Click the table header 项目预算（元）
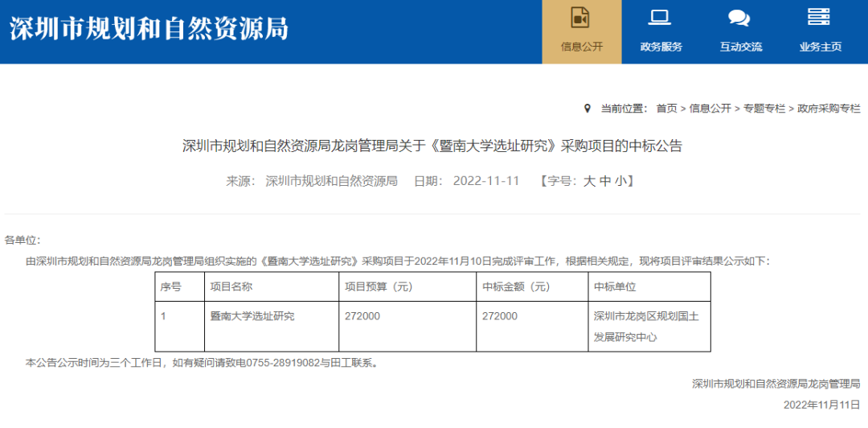This screenshot has height=428, width=868. tap(379, 286)
